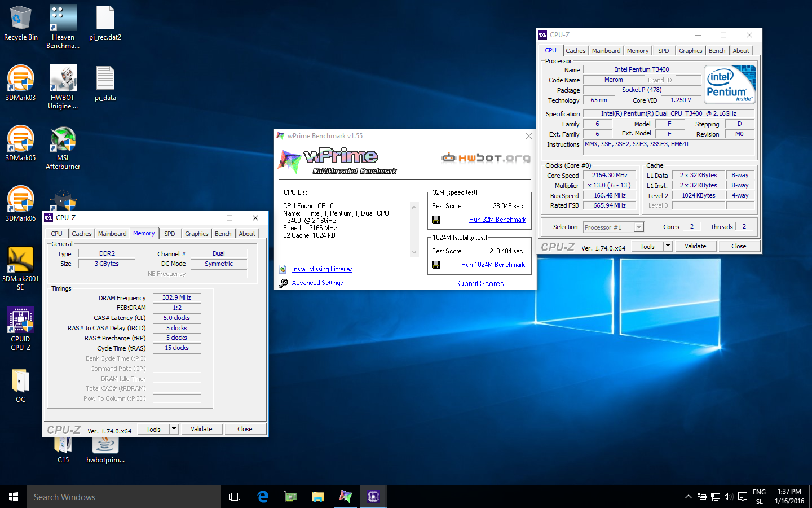Switch to CPU tab in left CPU-Z window
This screenshot has height=508, width=812.
point(56,234)
